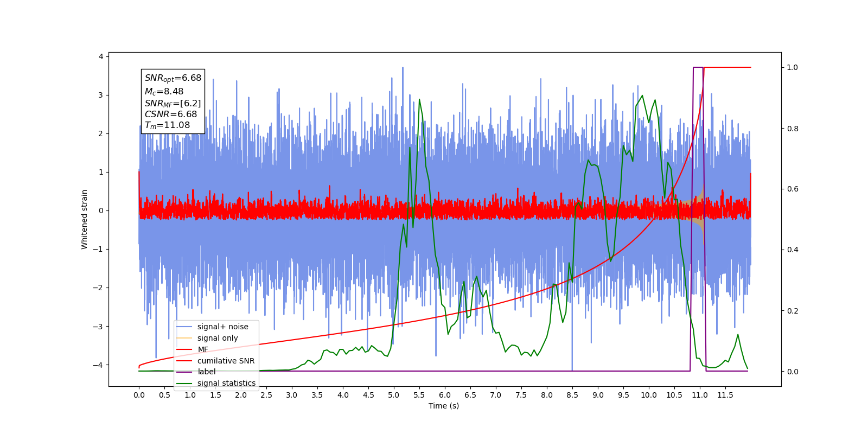This screenshot has width=868, height=434.
Task: Click the −2 tick on the strain axis
Action: (98, 288)
